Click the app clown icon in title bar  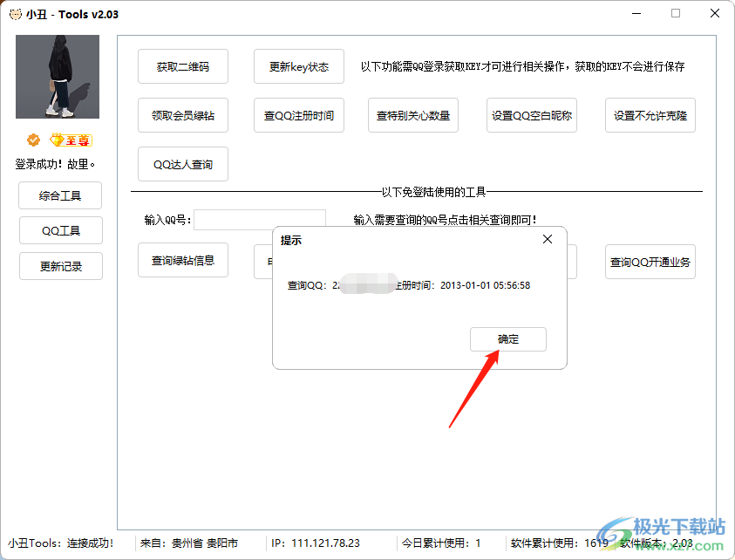tap(15, 14)
